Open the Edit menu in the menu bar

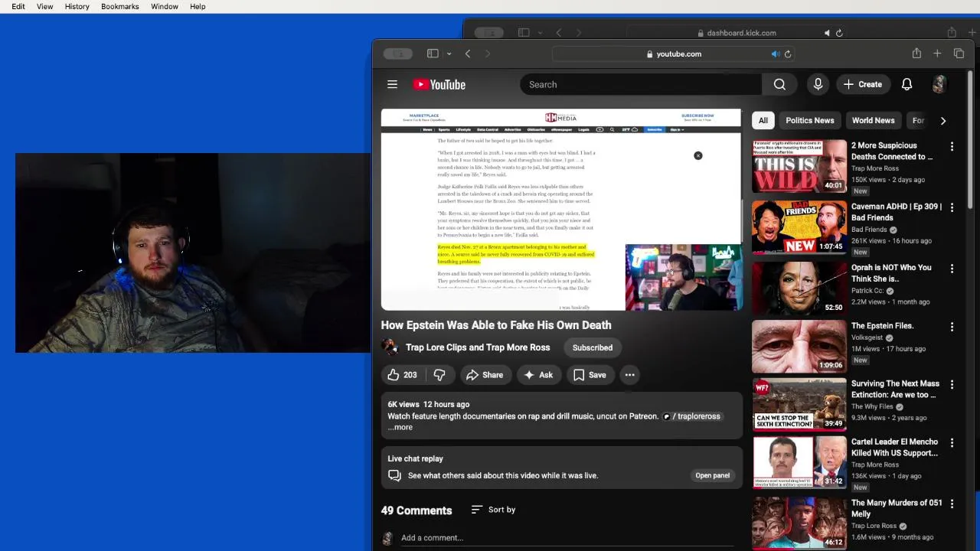tap(18, 6)
